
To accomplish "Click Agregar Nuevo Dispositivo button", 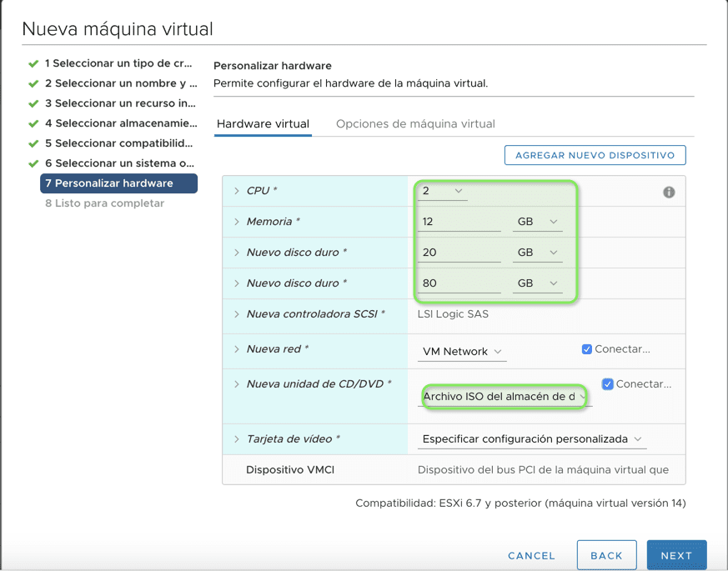I will (595, 155).
